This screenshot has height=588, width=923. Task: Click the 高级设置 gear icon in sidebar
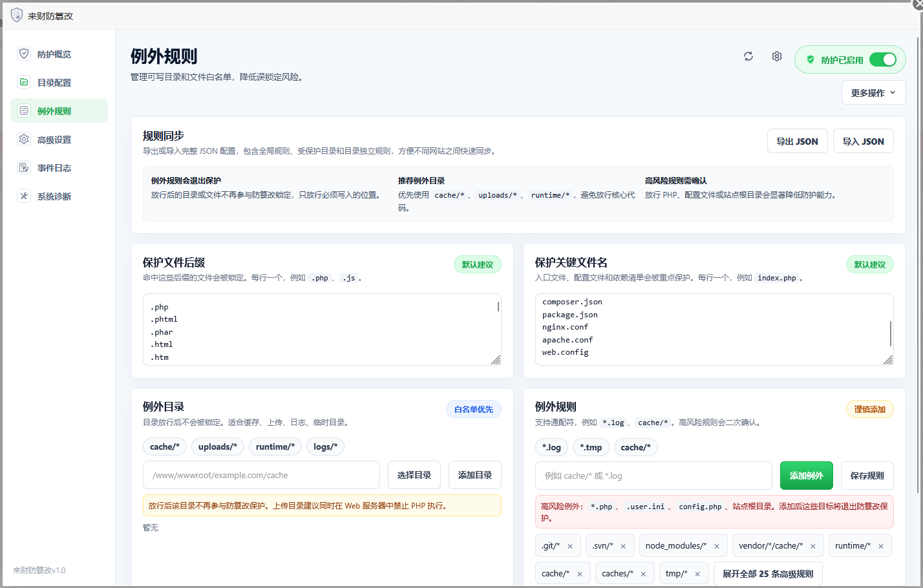tap(24, 139)
